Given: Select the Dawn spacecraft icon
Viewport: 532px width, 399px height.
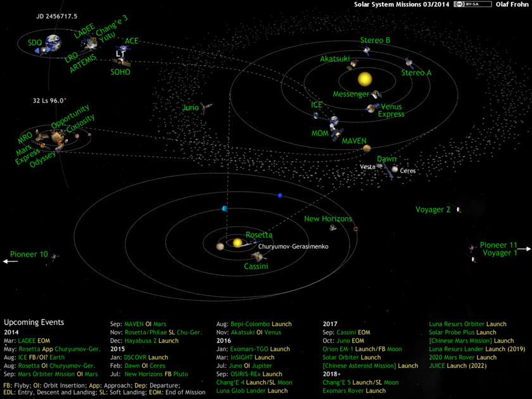Looking at the screenshot, I should coord(389,171).
